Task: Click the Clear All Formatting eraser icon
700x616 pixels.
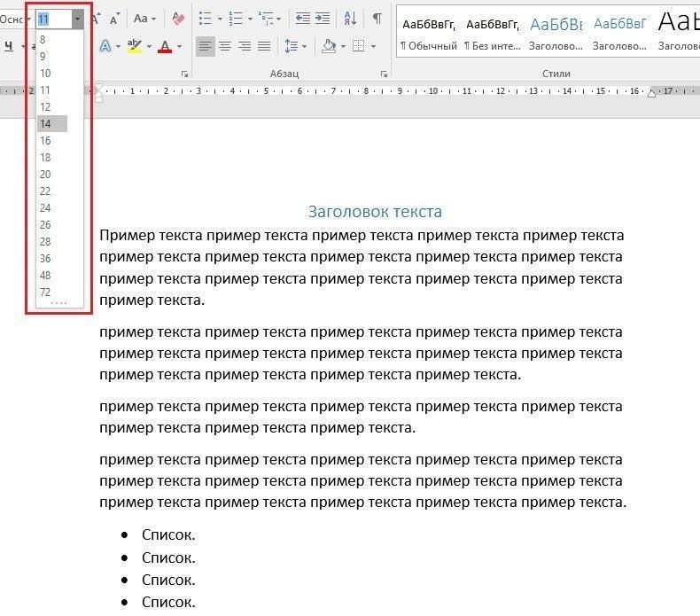Action: pos(178,19)
